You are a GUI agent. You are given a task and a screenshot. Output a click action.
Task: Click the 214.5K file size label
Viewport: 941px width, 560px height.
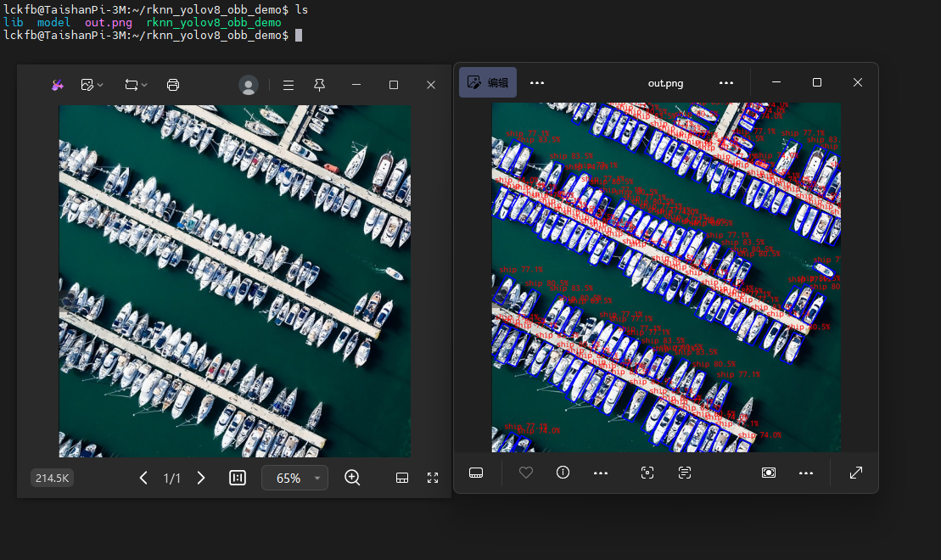[x=53, y=479]
